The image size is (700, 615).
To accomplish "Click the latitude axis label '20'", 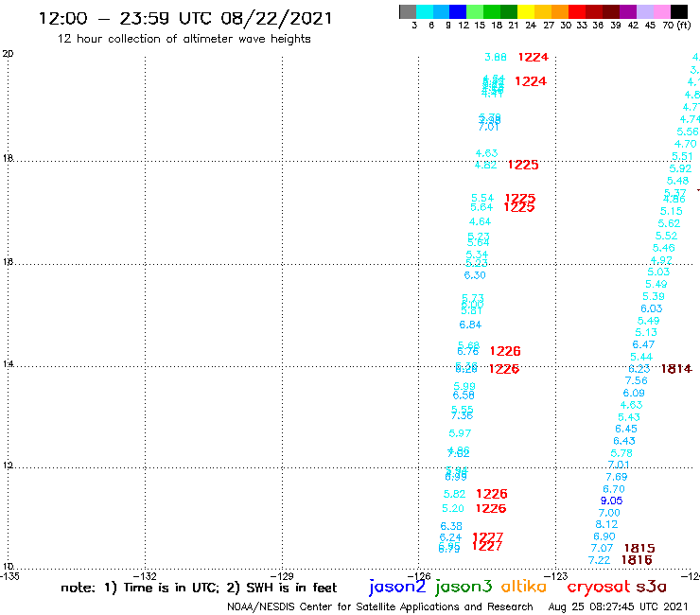I will coord(8,54).
